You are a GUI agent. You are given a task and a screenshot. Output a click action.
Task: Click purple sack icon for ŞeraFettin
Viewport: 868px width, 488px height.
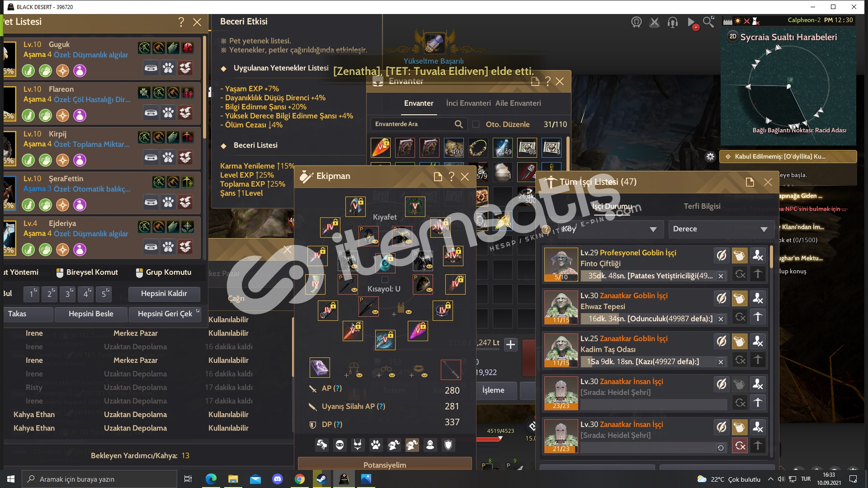click(80, 205)
